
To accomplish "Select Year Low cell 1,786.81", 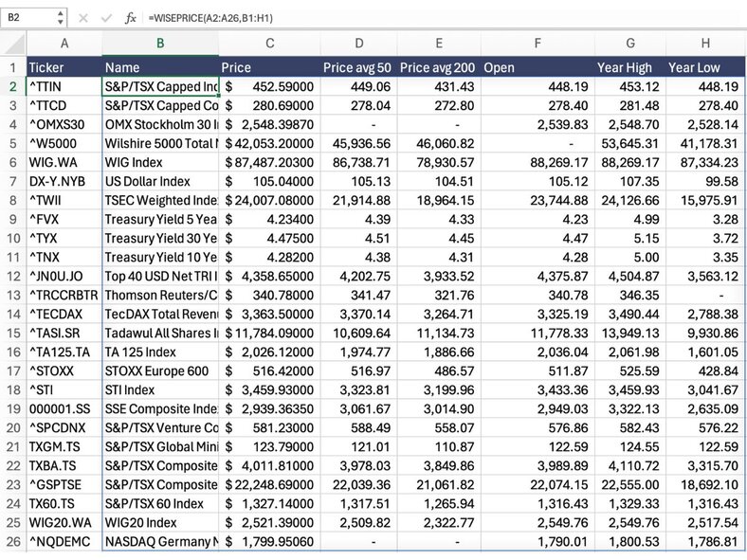I will click(705, 542).
